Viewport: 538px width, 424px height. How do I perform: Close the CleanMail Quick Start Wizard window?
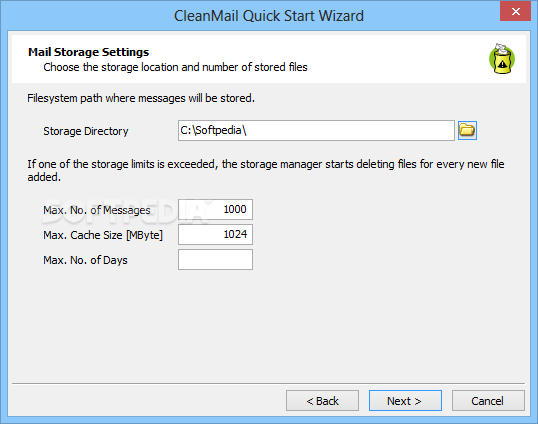coord(515,11)
